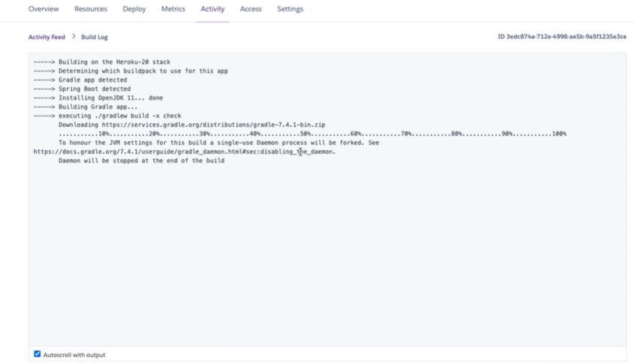Go to the Deploy tab
Screen dimensions: 635x364
pos(134,9)
